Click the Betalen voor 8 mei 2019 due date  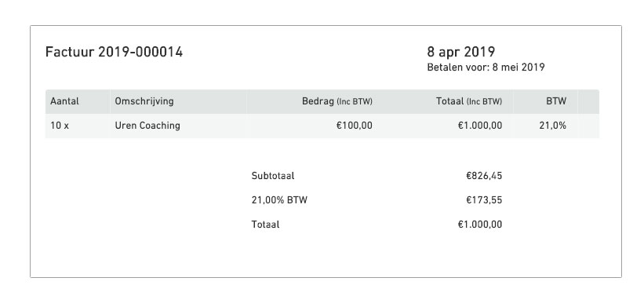(x=486, y=68)
